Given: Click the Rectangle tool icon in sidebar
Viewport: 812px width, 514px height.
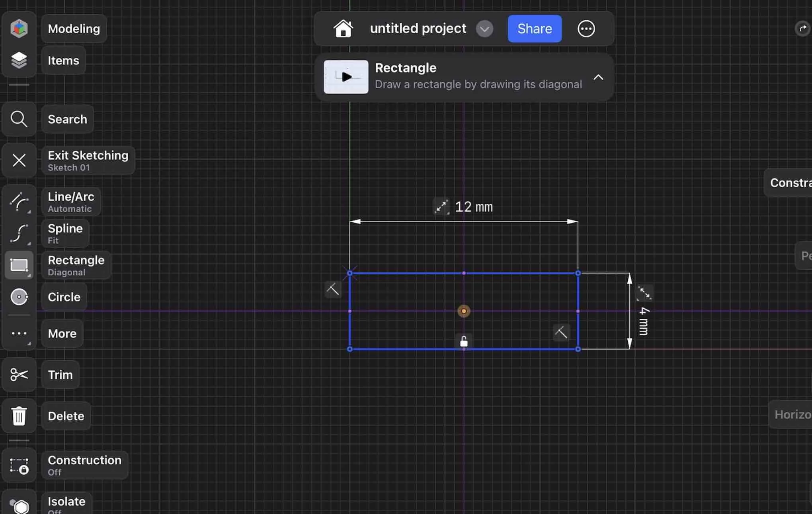Looking at the screenshot, I should (x=19, y=265).
